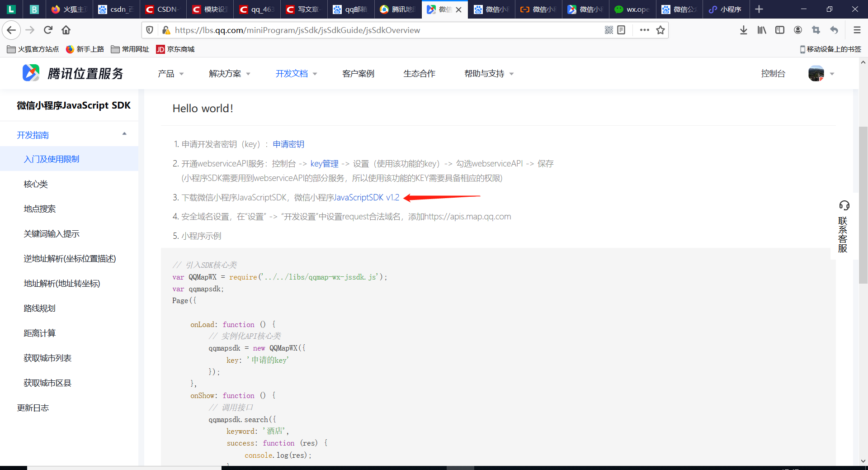
Task: Bookmark this page with the star icon
Action: click(x=660, y=30)
